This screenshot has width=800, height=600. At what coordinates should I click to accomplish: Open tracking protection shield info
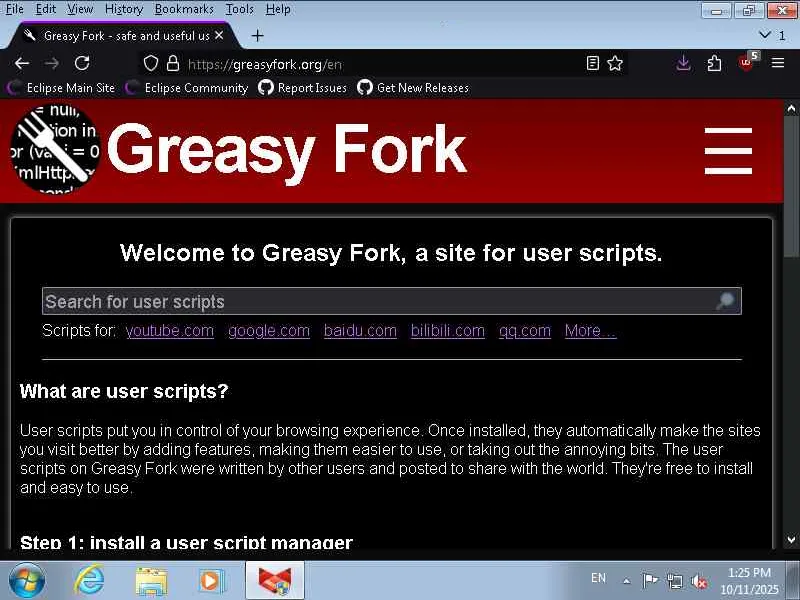coord(151,64)
